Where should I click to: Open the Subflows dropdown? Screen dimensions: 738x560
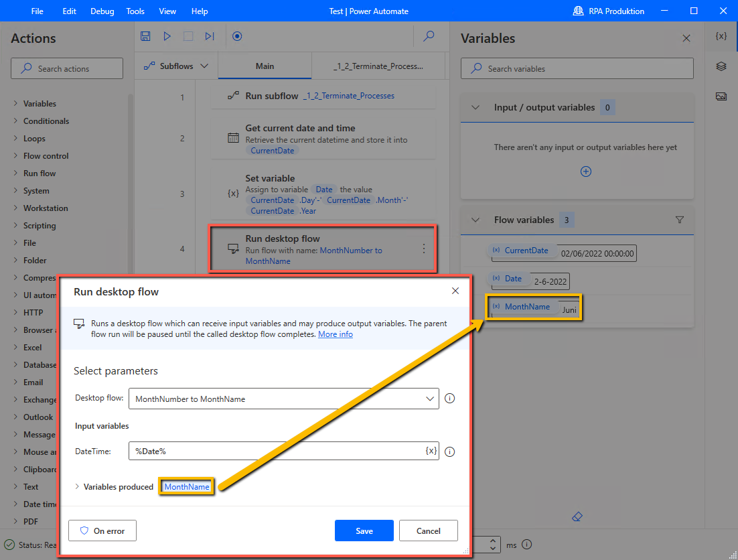tap(176, 66)
